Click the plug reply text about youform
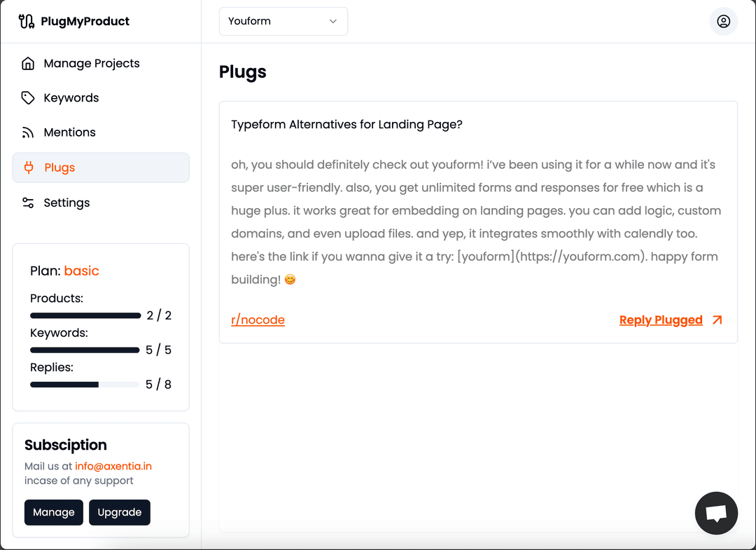756x550 pixels. [477, 222]
